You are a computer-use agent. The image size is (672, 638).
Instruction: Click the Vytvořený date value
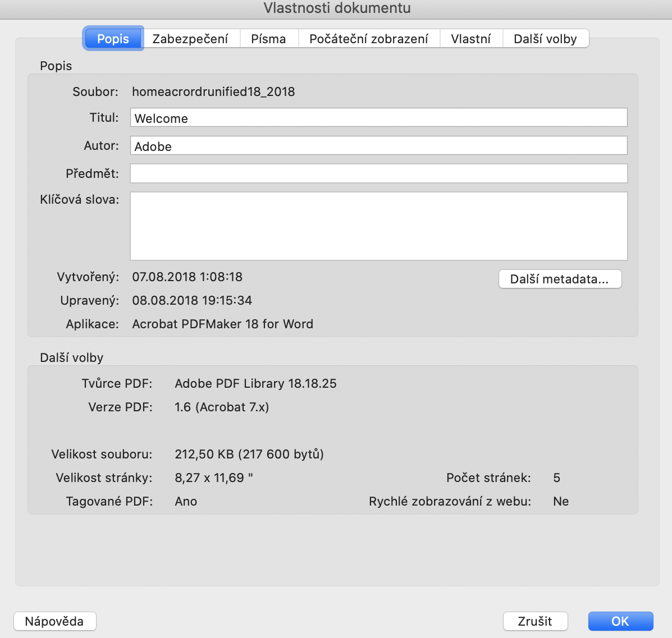(187, 277)
